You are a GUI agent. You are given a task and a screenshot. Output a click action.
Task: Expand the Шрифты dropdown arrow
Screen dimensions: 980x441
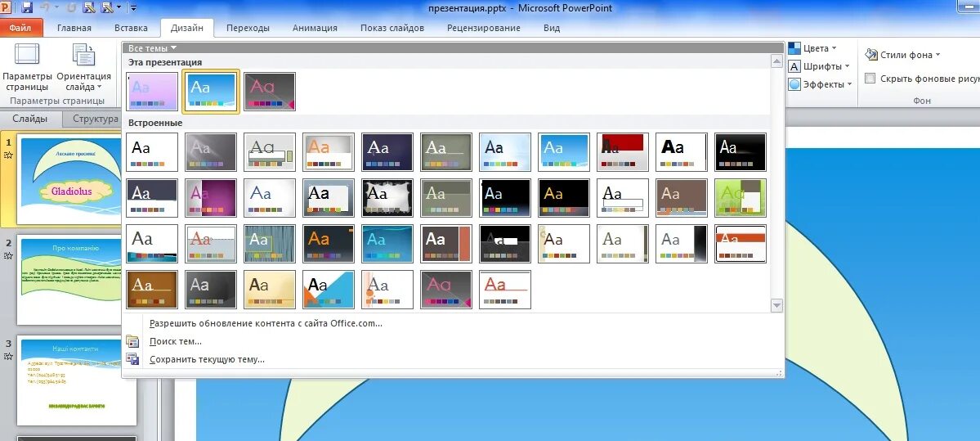[847, 66]
